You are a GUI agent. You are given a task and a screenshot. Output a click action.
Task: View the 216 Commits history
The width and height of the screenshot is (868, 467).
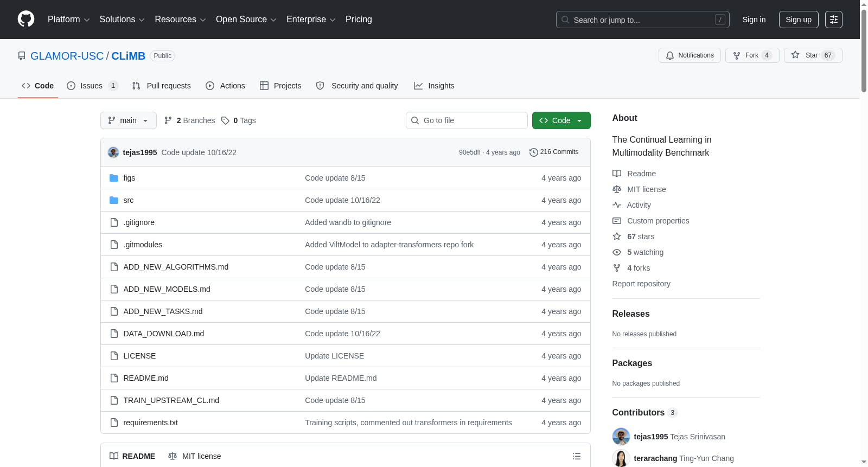(x=554, y=152)
